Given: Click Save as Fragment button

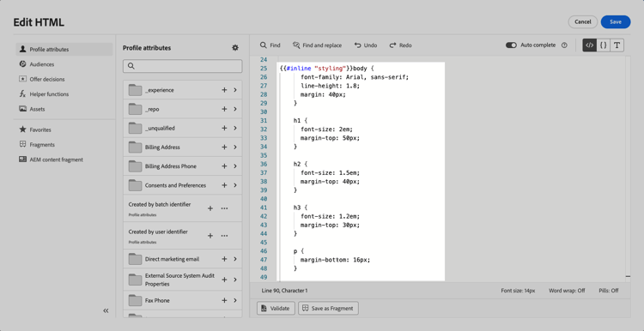Looking at the screenshot, I should pyautogui.click(x=328, y=308).
